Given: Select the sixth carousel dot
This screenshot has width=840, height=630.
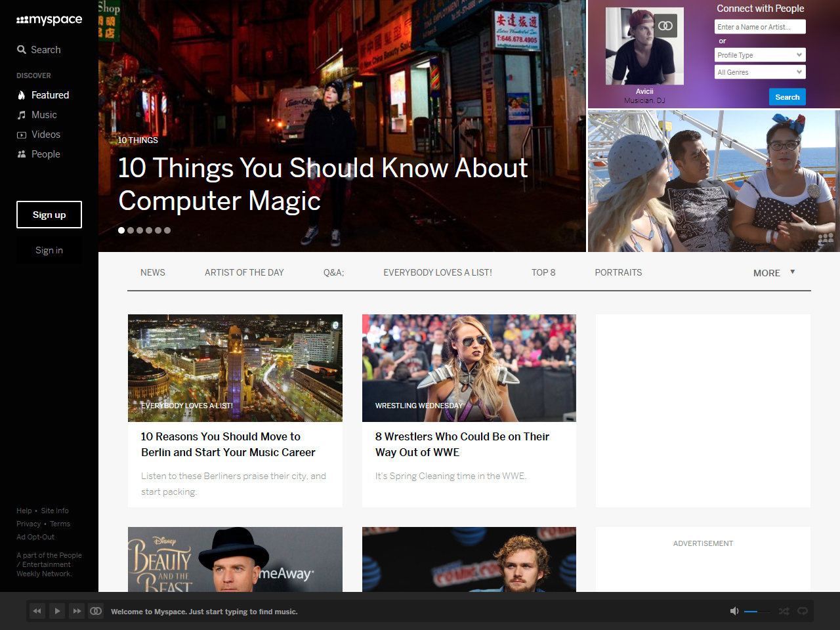Looking at the screenshot, I should tap(167, 230).
